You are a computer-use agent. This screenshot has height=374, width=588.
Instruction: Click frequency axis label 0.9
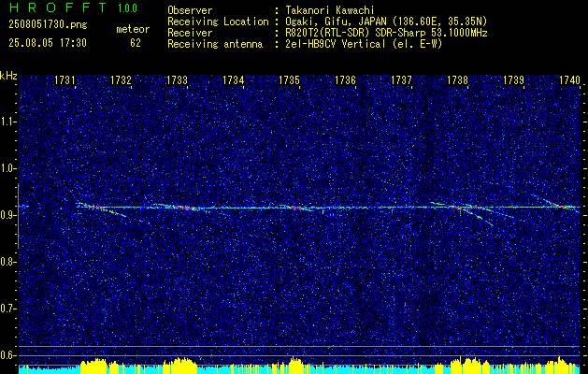coord(7,215)
